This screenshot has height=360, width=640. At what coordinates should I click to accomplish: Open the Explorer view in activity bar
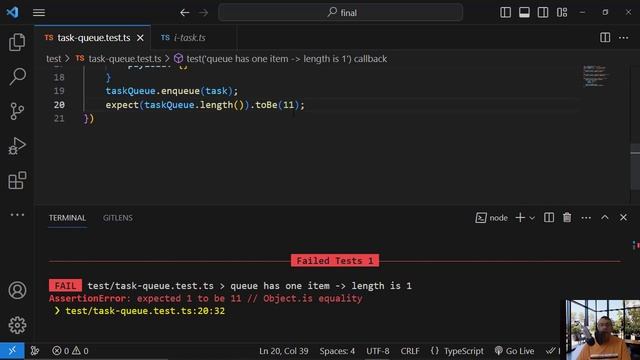pyautogui.click(x=17, y=42)
